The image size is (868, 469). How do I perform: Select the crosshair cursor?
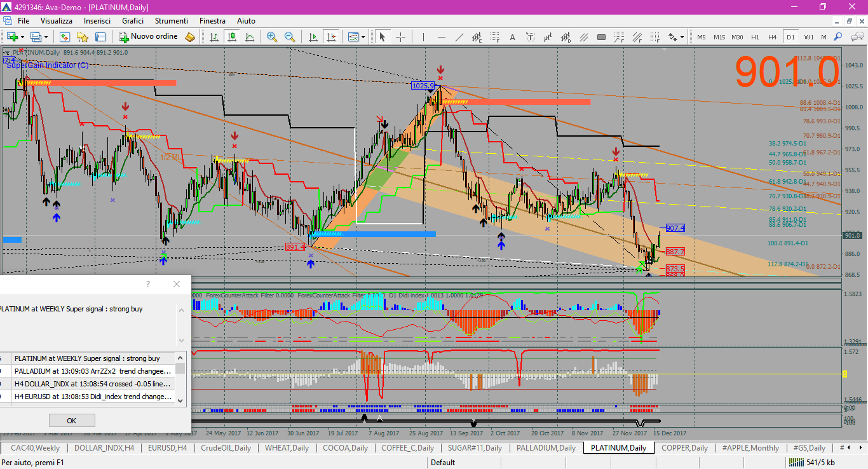coord(400,37)
